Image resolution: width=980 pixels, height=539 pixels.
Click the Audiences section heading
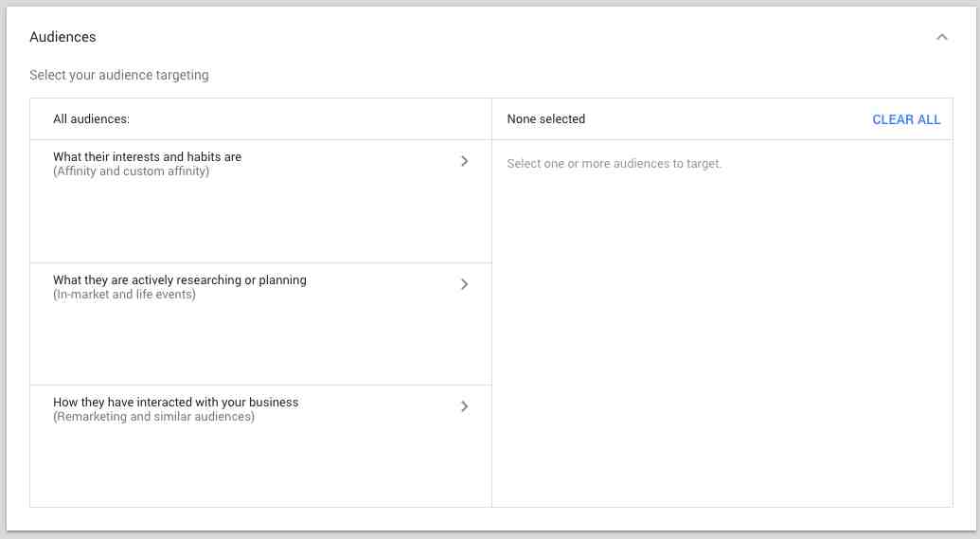click(62, 37)
